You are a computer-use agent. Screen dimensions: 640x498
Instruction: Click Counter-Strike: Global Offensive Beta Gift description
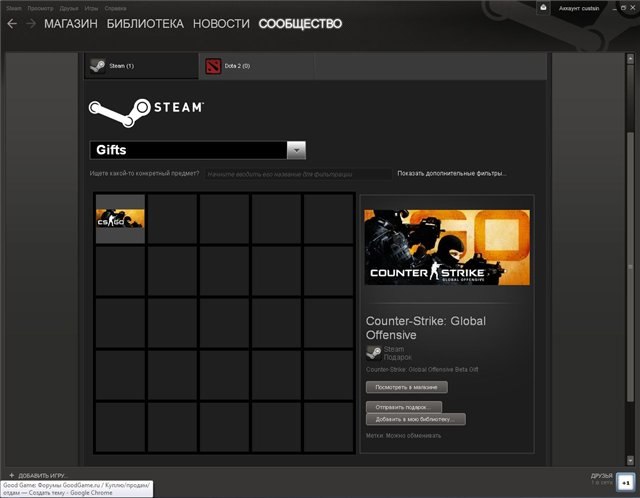(422, 369)
